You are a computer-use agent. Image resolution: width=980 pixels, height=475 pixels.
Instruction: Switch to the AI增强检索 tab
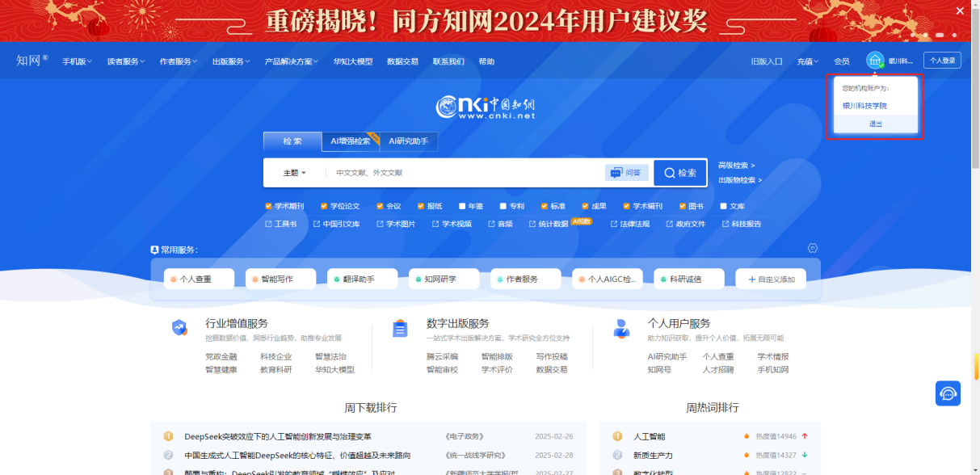(x=350, y=141)
